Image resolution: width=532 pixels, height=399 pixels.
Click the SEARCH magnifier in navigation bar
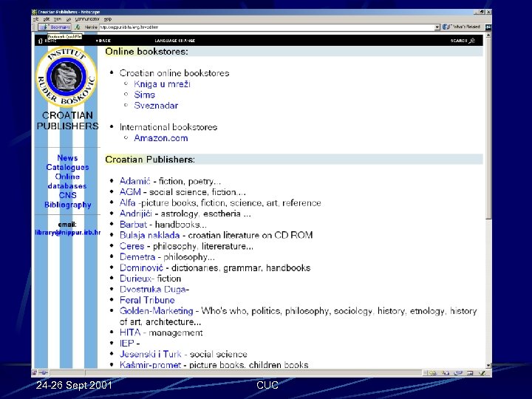(471, 41)
